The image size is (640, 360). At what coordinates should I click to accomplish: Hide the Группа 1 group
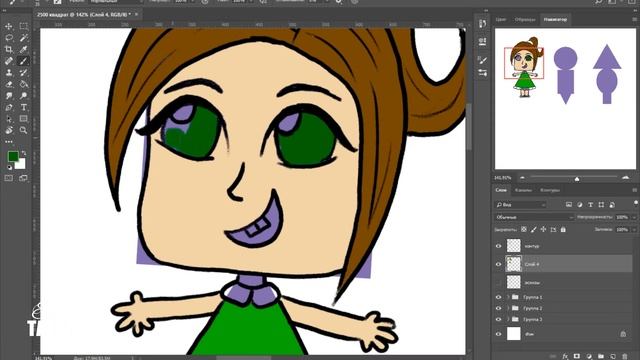coord(498,297)
